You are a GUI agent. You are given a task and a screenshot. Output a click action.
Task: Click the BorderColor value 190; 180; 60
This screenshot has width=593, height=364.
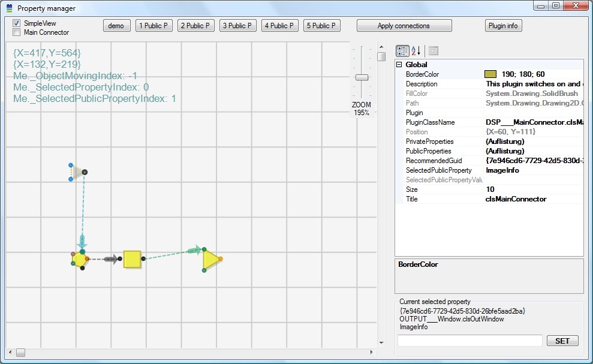coord(523,74)
